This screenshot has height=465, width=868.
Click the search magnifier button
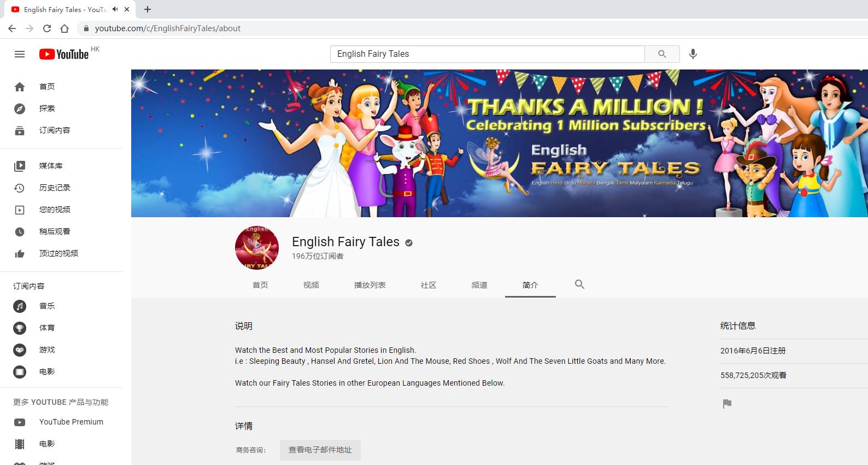662,54
